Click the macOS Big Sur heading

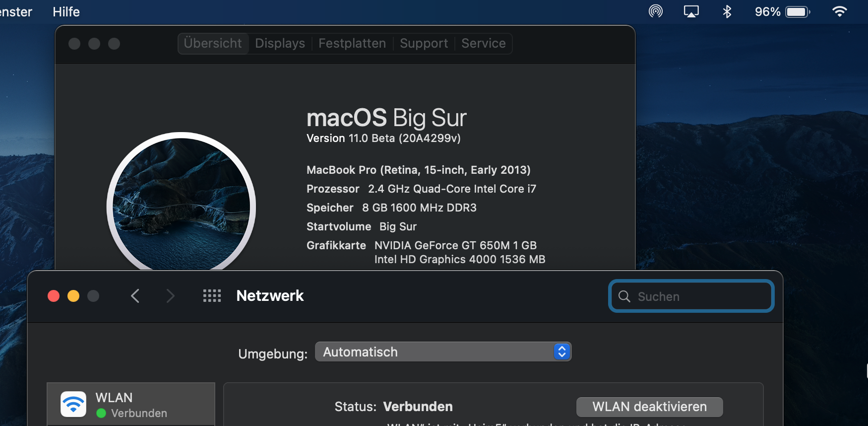(x=386, y=118)
